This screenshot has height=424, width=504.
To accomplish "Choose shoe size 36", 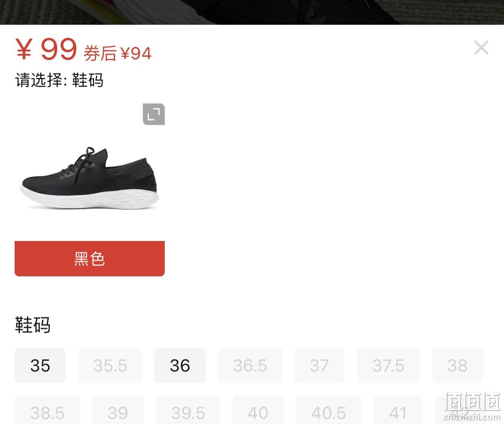I will coord(180,365).
